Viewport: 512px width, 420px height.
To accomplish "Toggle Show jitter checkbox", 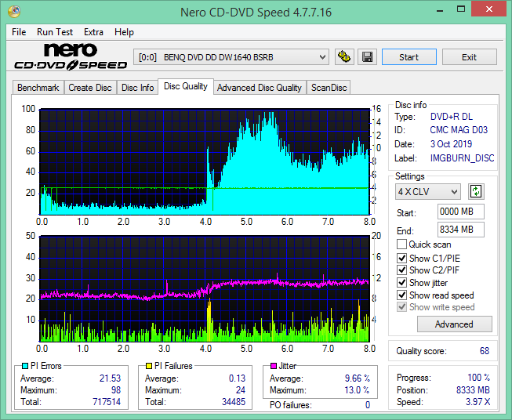I will coord(401,283).
